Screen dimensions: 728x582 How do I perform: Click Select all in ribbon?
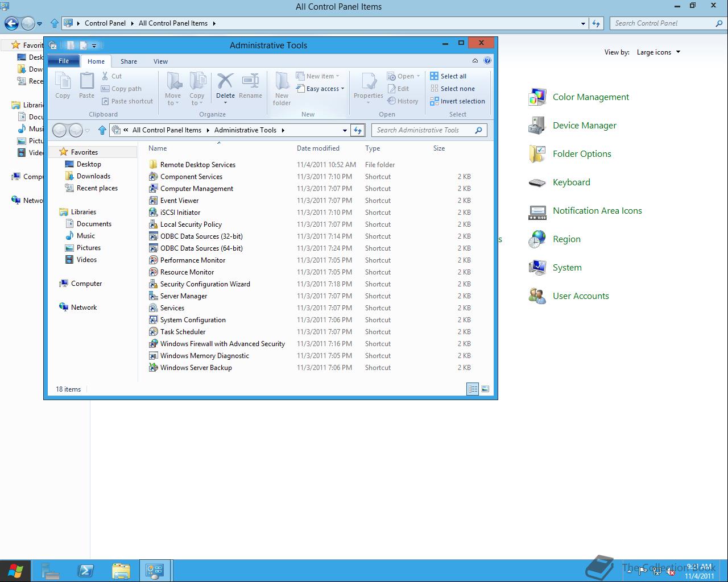coord(449,76)
